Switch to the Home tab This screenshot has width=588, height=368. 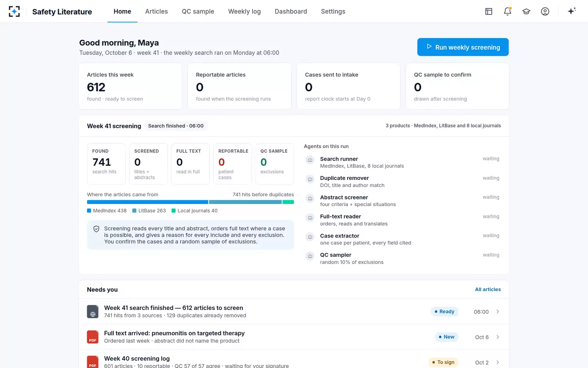(x=122, y=11)
